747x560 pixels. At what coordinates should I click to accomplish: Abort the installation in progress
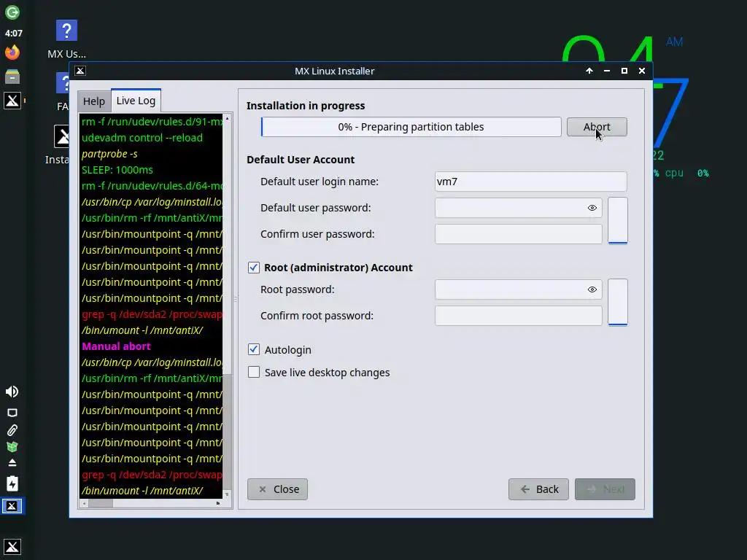click(x=597, y=127)
